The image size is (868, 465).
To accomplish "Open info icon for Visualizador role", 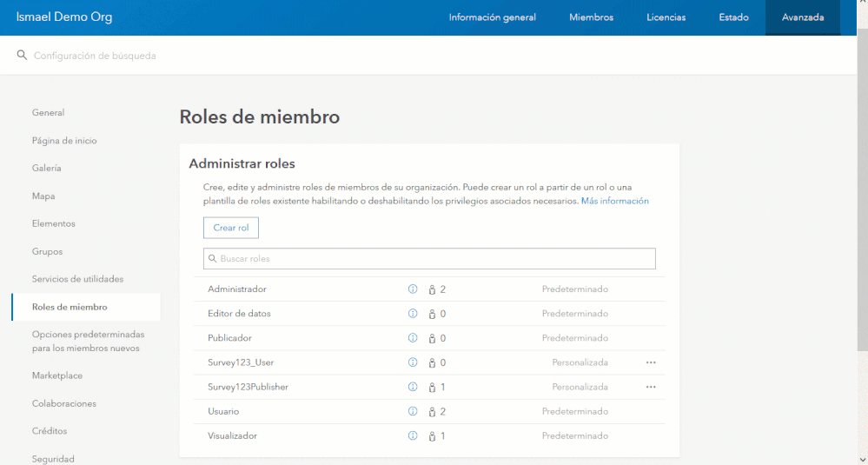I will pyautogui.click(x=413, y=435).
